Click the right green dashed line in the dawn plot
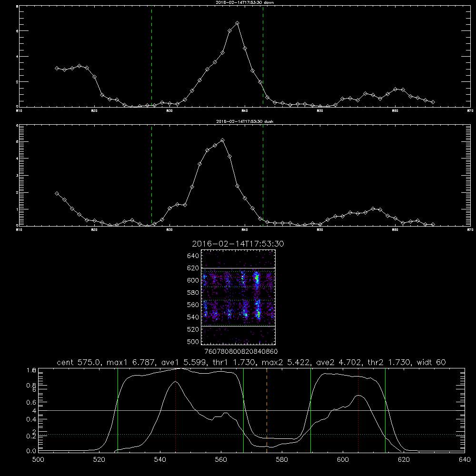 263,57
